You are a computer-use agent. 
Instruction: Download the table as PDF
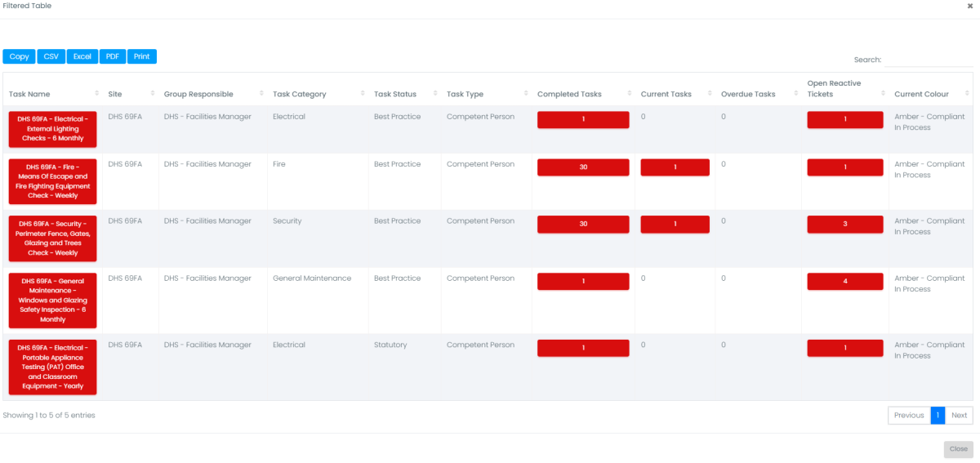click(x=113, y=56)
